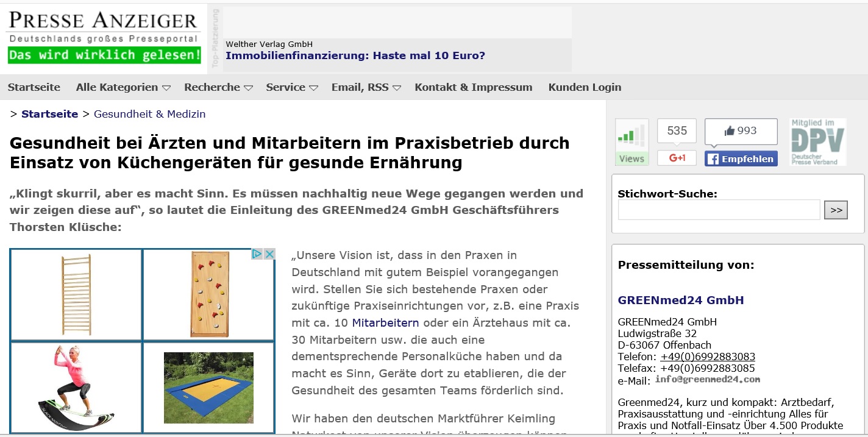
Task: Go to Startseite in the navigation bar
Action: (x=34, y=87)
